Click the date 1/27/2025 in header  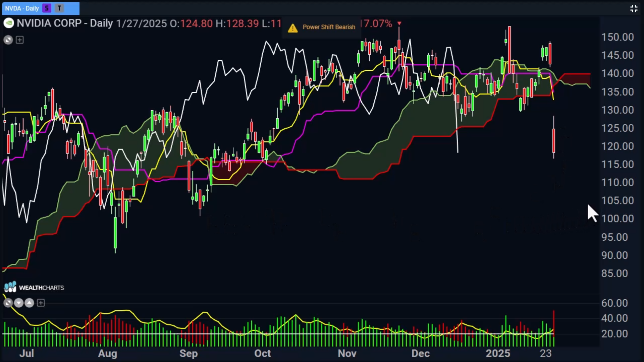(x=141, y=23)
